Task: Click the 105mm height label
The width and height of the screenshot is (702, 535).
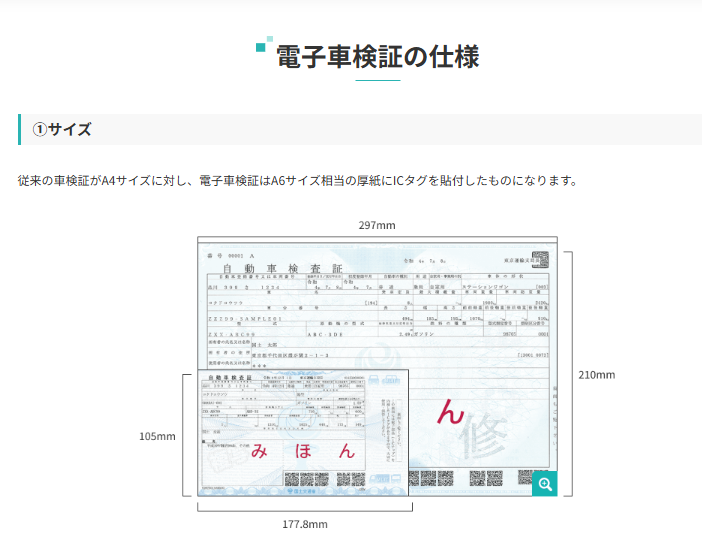Action: point(157,436)
